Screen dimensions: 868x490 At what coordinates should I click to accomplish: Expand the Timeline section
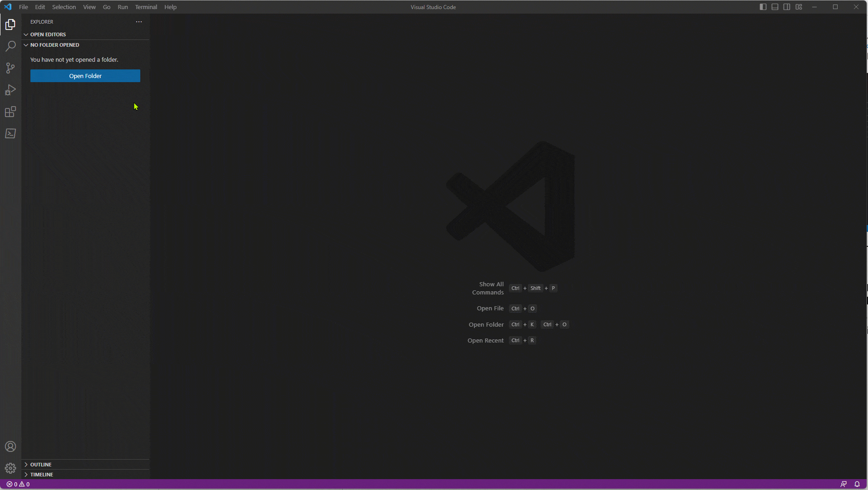[x=41, y=474]
